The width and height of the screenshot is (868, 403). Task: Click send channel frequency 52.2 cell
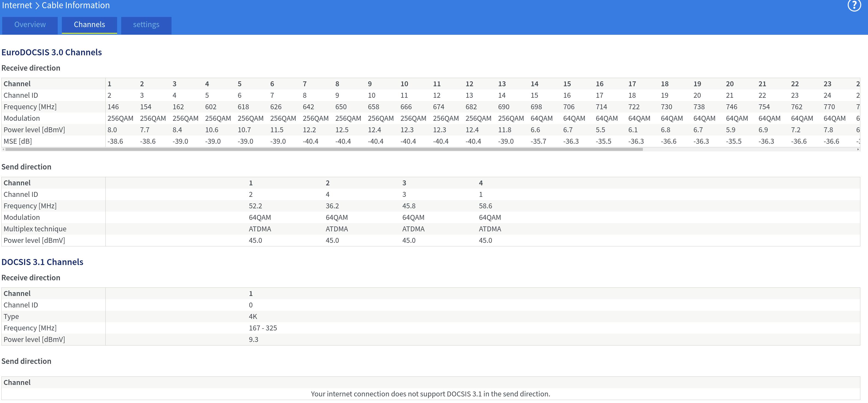point(255,206)
